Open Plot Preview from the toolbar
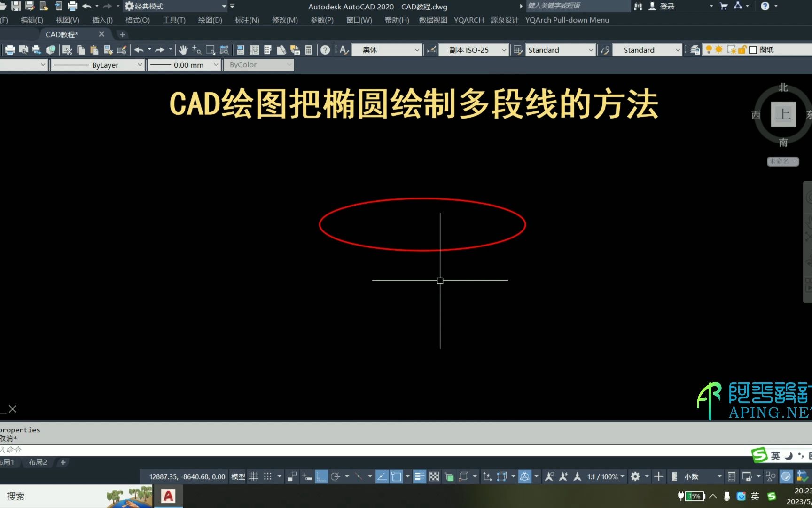This screenshot has height=508, width=812. tap(23, 50)
